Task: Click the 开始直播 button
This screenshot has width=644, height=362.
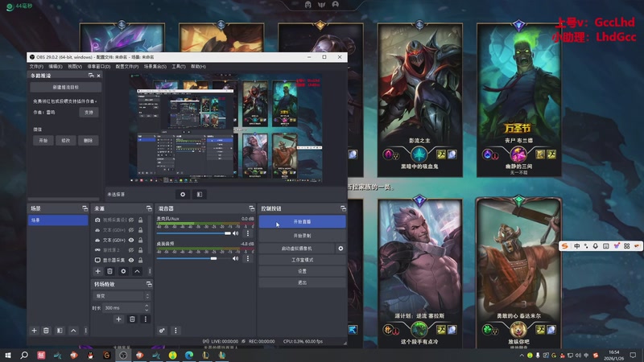Action: click(x=302, y=222)
